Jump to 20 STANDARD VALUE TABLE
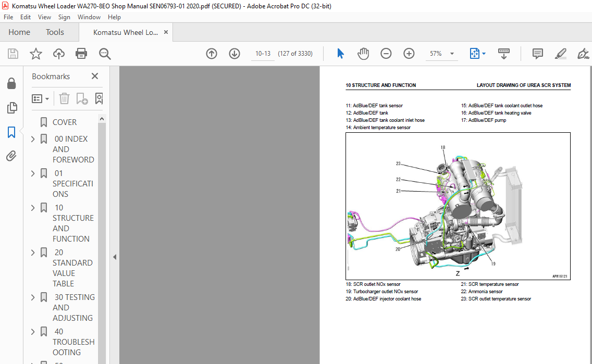592x364 pixels. (72, 268)
